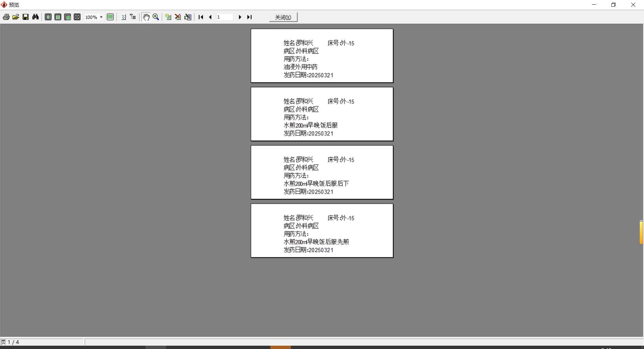This screenshot has width=644, height=349.
Task: Add a new page to the report
Action: [x=168, y=17]
